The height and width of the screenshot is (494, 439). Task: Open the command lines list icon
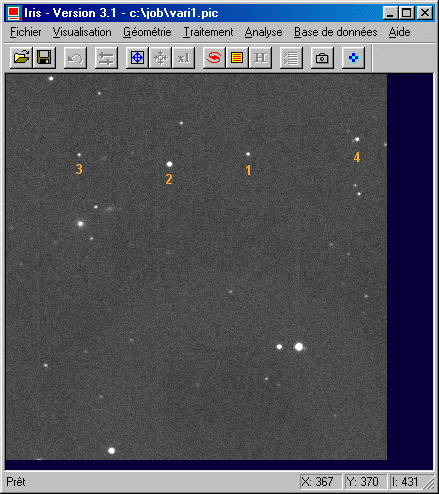(291, 58)
